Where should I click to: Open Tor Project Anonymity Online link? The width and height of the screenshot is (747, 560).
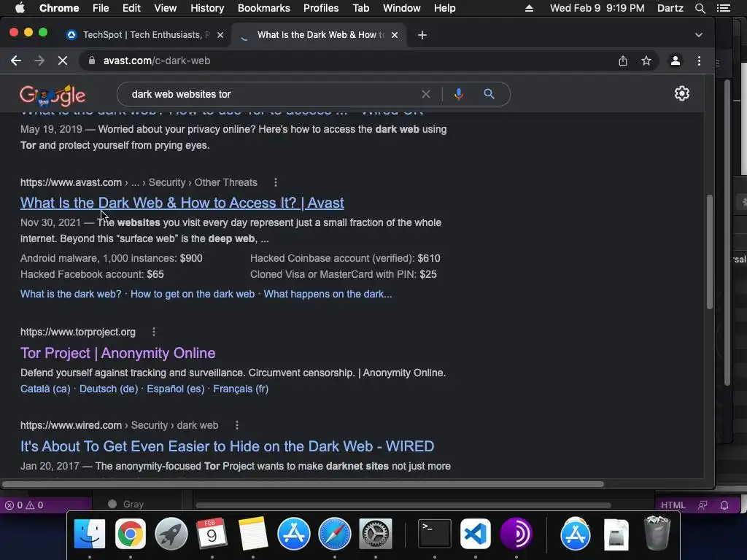117,353
